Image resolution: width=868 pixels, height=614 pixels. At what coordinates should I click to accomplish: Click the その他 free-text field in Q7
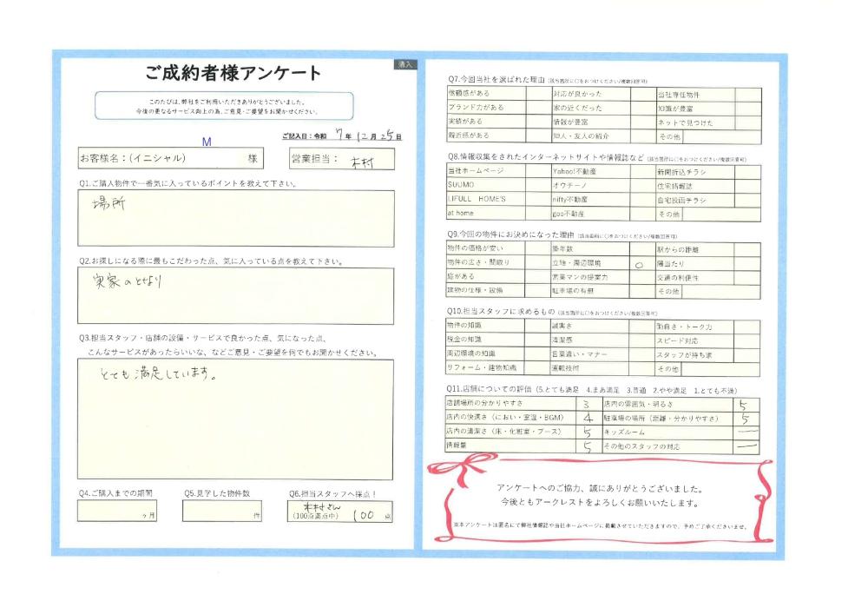pos(722,136)
